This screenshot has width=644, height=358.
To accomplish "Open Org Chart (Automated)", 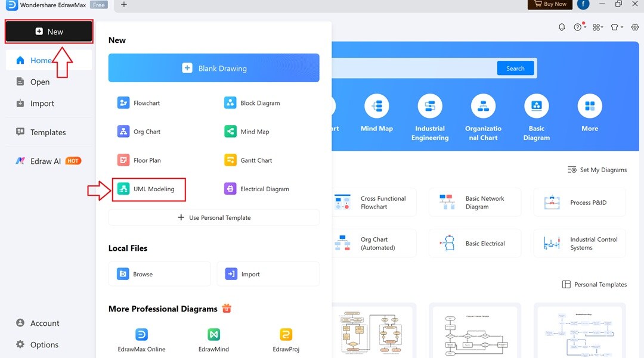I will (374, 243).
